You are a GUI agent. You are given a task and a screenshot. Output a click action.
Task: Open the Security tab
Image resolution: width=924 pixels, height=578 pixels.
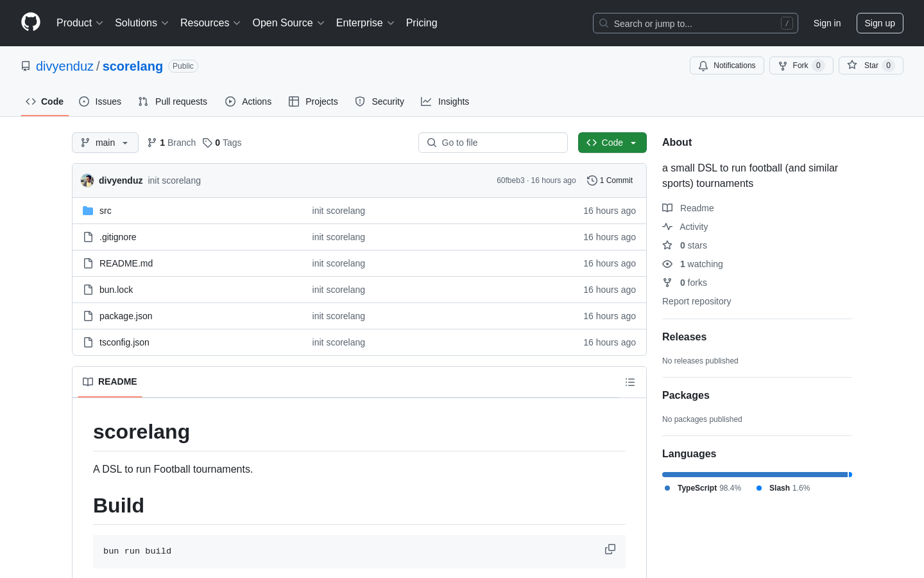pos(380,101)
